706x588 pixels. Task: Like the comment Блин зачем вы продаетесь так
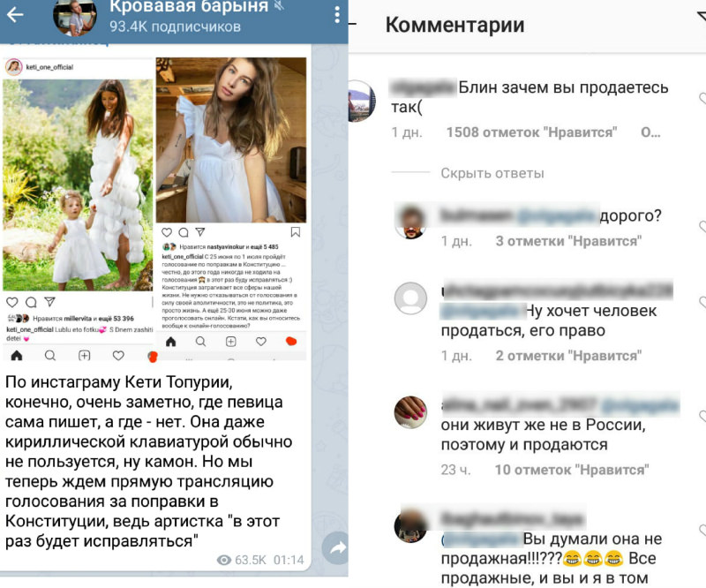coord(702,98)
